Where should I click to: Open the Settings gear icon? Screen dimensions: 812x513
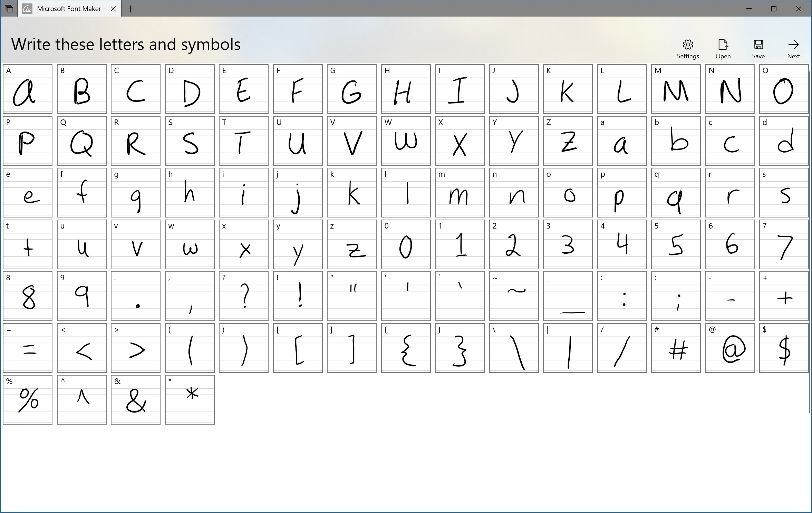688,48
